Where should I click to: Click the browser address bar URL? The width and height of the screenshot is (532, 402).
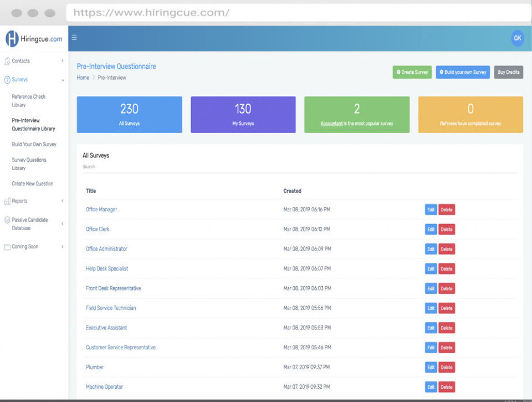(x=151, y=13)
